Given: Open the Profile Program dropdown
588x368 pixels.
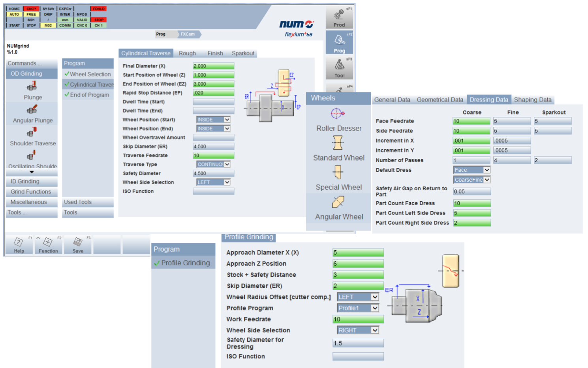Looking at the screenshot, I should click(x=358, y=308).
